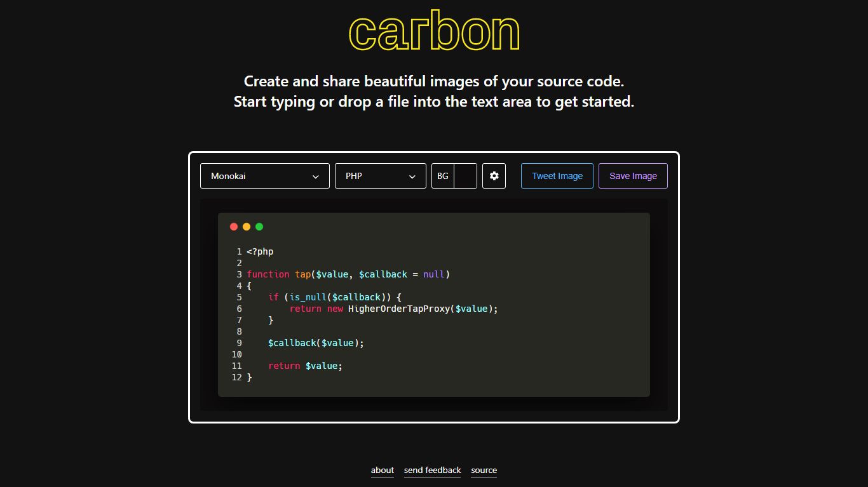Open the Monokai theme dropdown
This screenshot has width=868, height=487.
coord(265,176)
